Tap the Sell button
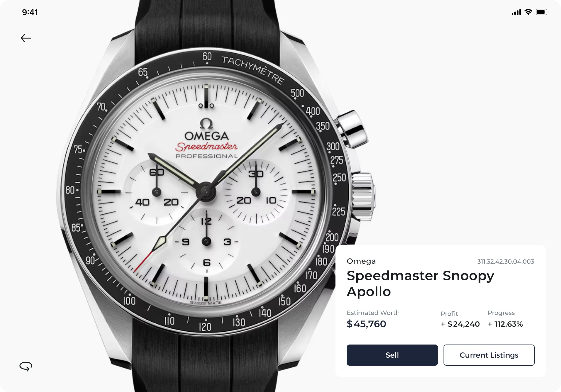This screenshot has width=561, height=392. pos(392,355)
